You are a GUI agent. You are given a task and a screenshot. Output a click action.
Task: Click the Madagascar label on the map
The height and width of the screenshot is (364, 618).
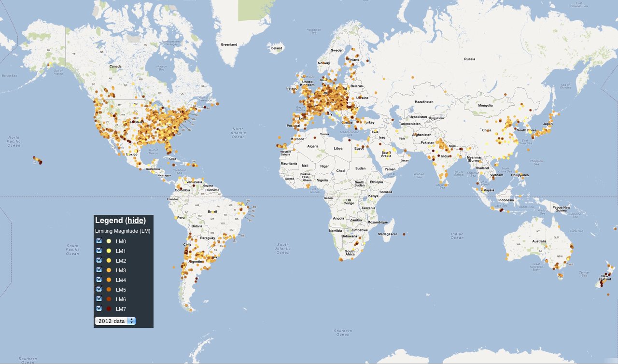point(387,234)
